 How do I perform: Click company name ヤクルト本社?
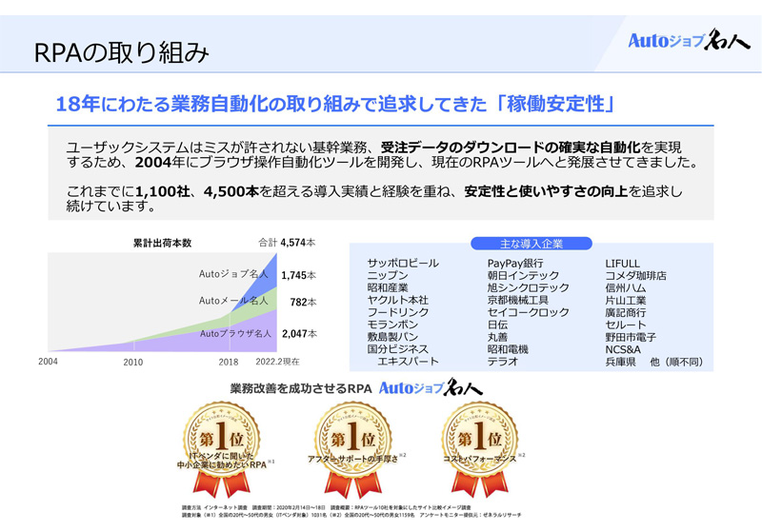397,300
